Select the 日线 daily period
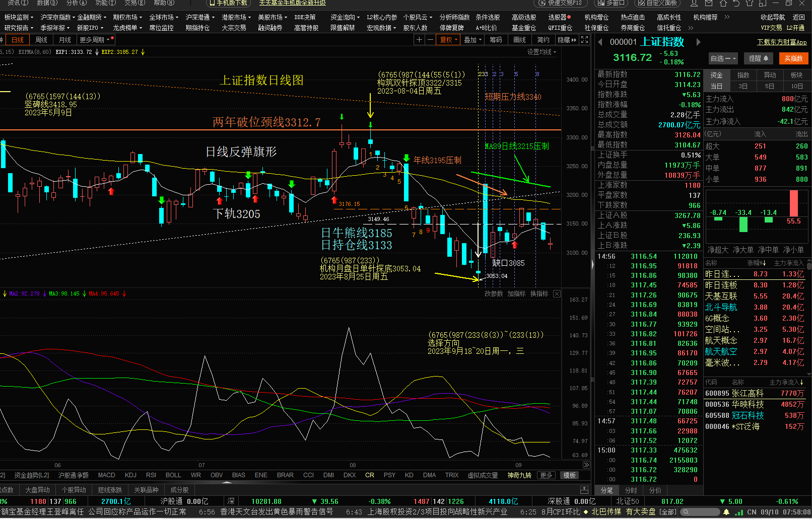 click(18, 40)
